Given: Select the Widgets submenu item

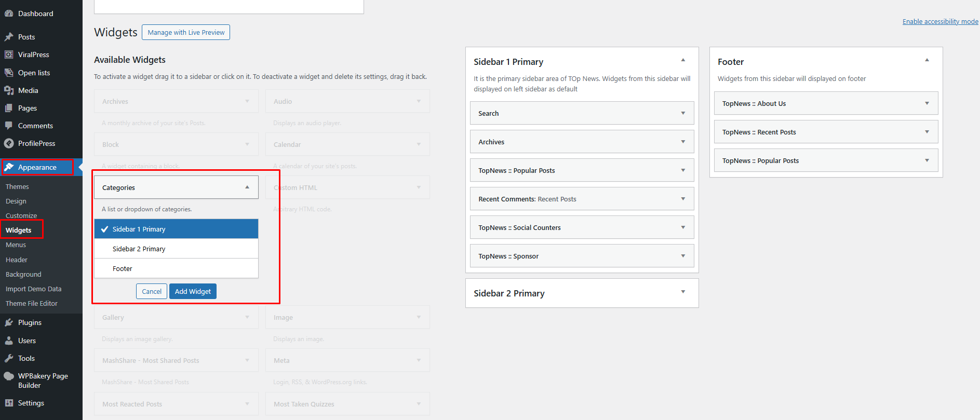Looking at the screenshot, I should 19,230.
